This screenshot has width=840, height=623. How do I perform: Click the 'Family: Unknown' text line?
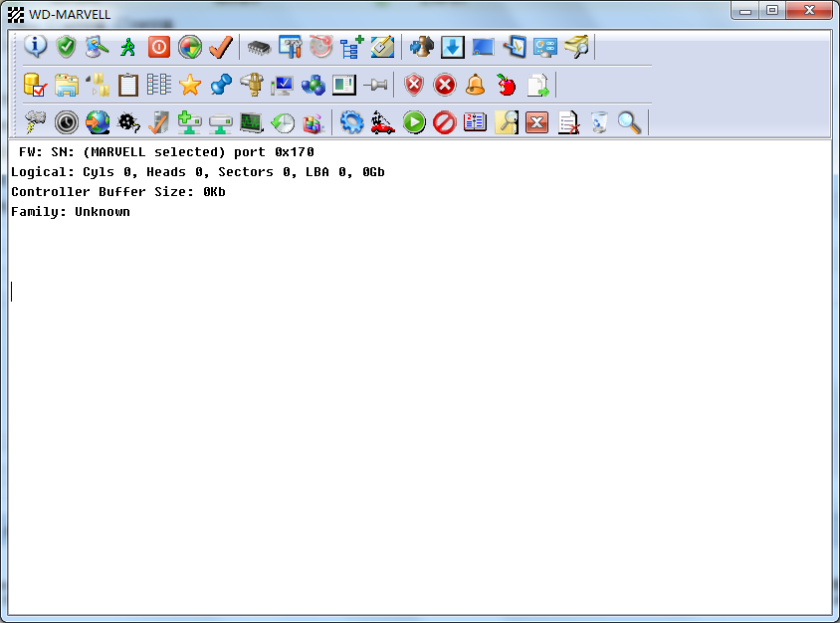(x=71, y=212)
